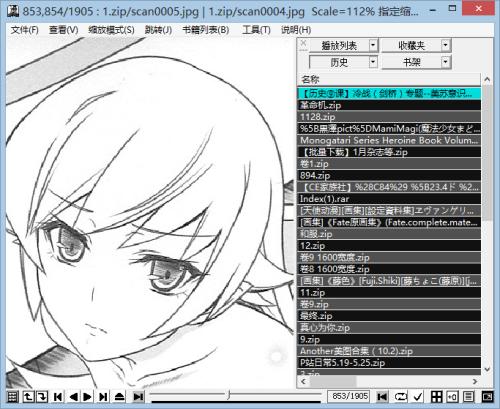Click the 播放列表 button
500x409 pixels.
[x=339, y=45]
